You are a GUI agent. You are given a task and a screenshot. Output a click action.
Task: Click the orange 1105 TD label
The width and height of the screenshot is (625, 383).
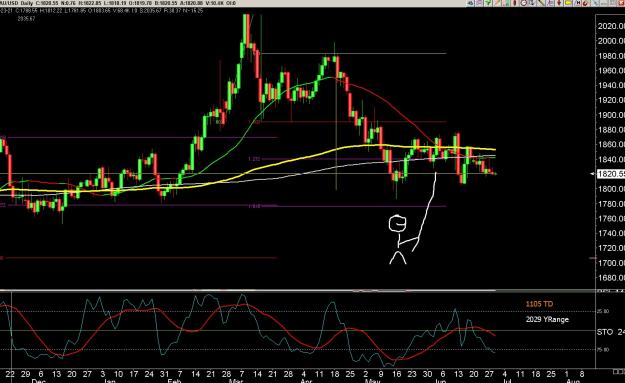(539, 304)
